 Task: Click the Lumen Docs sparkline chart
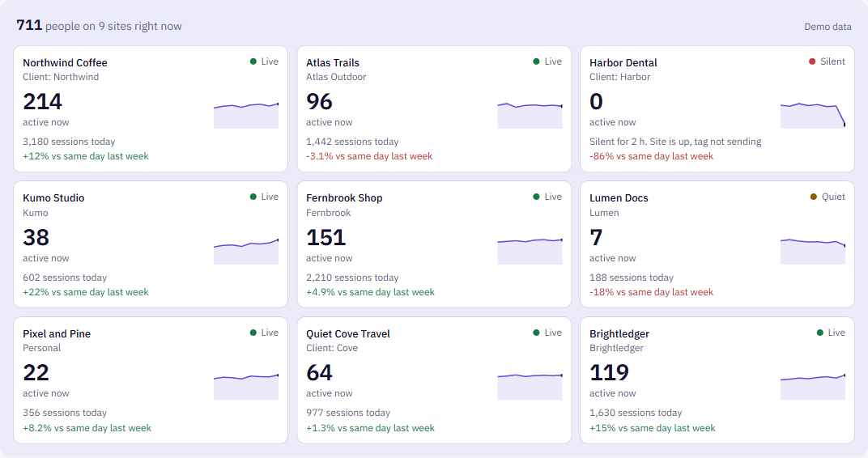point(813,251)
